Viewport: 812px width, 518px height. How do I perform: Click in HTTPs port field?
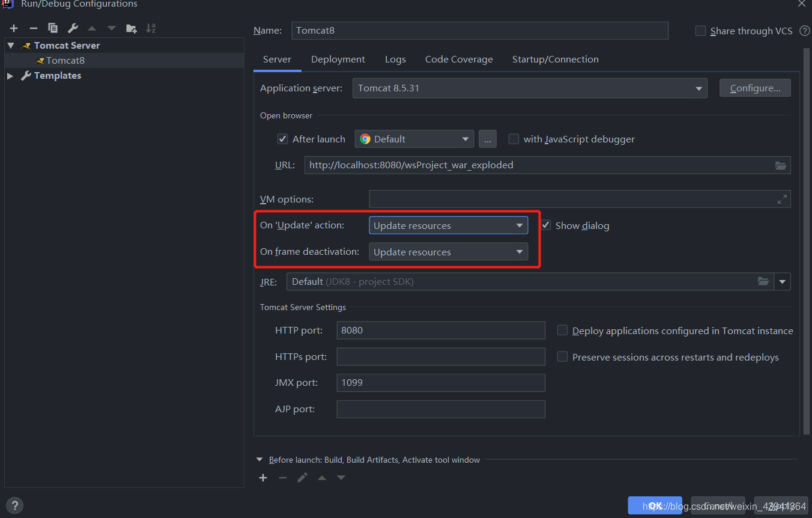pos(441,357)
